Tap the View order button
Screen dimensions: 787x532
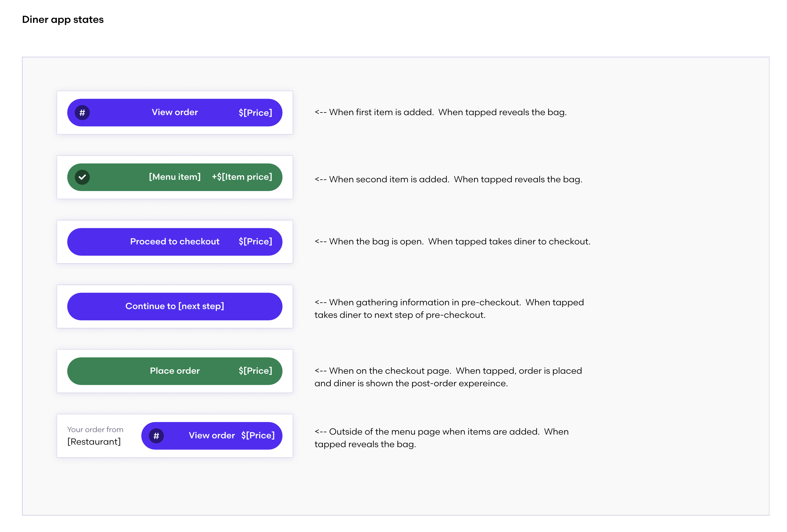tap(175, 112)
